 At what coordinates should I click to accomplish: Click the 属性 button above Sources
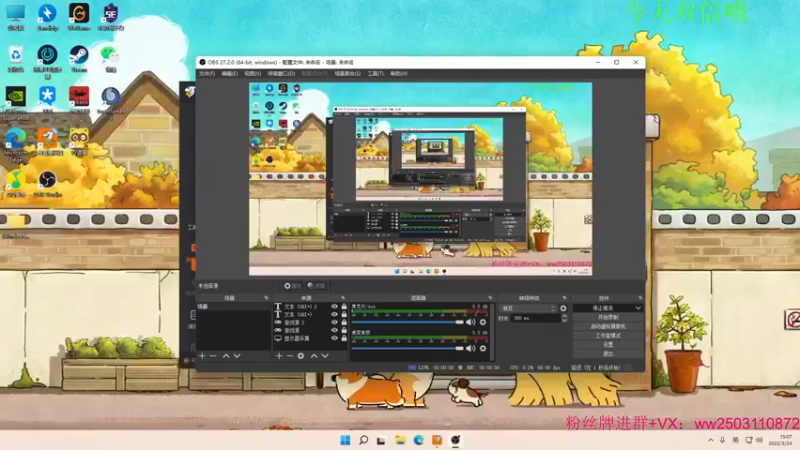click(292, 286)
